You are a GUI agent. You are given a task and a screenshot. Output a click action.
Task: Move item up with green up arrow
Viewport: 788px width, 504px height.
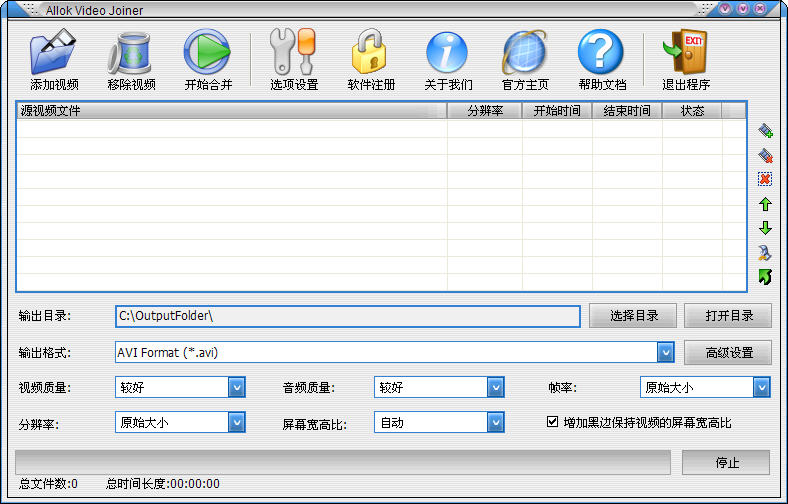point(765,204)
